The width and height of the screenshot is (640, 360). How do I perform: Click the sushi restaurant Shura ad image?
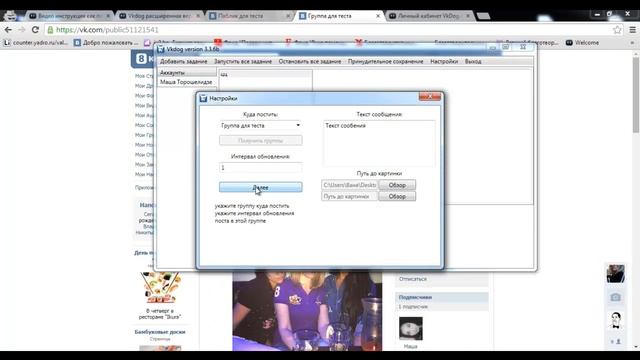(160, 288)
